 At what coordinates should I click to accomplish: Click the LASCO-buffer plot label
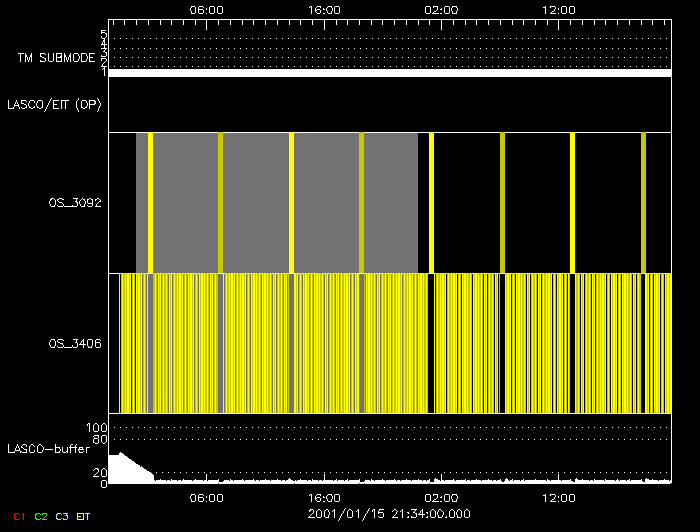(50, 448)
